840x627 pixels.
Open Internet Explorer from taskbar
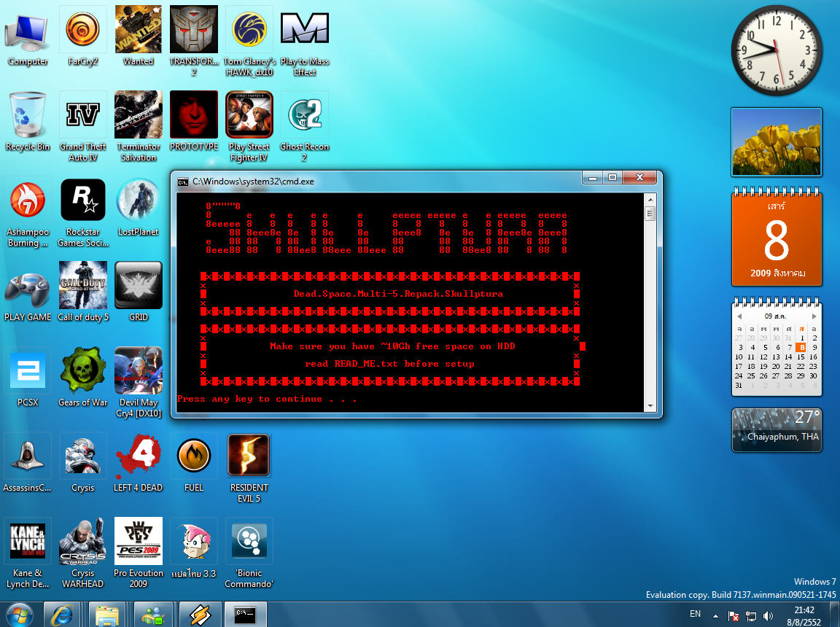[x=62, y=615]
